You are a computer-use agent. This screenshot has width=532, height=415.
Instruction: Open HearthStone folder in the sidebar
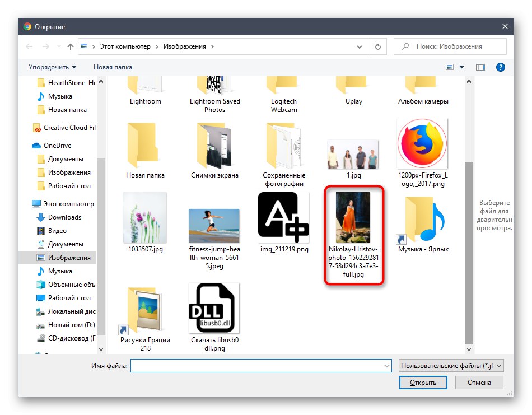tap(67, 83)
